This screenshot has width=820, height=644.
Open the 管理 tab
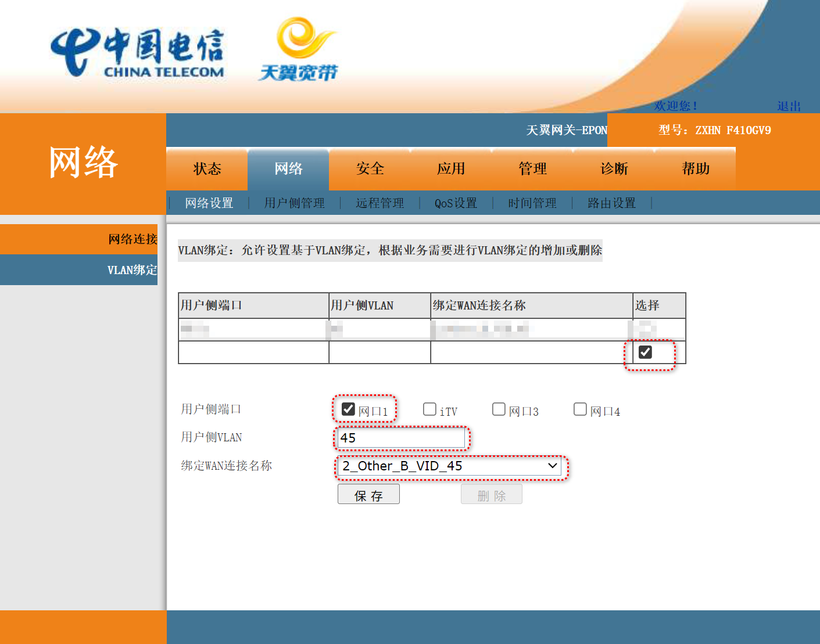pos(532,169)
